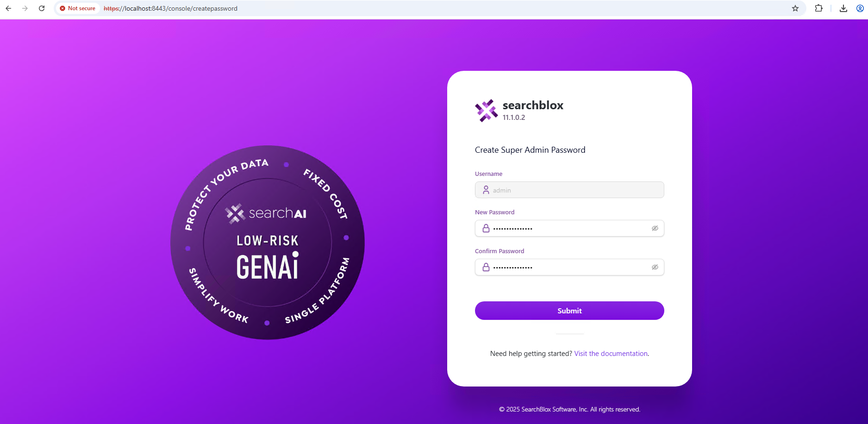Open the browser profile avatar icon
The width and height of the screenshot is (868, 424).
click(860, 8)
